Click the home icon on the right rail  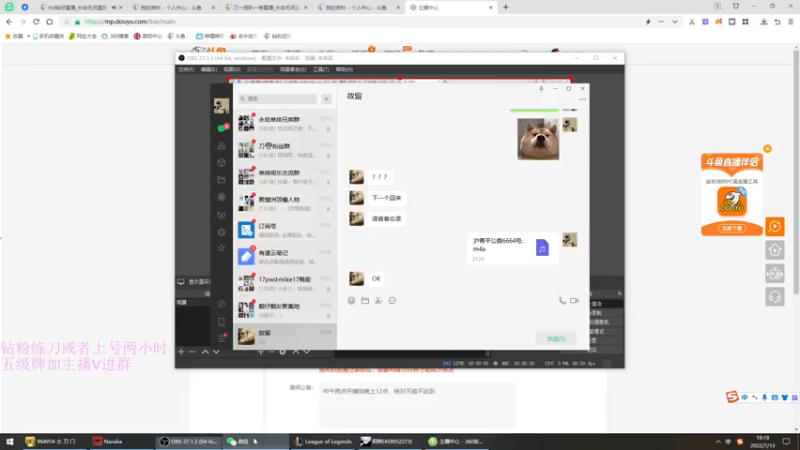point(775,250)
